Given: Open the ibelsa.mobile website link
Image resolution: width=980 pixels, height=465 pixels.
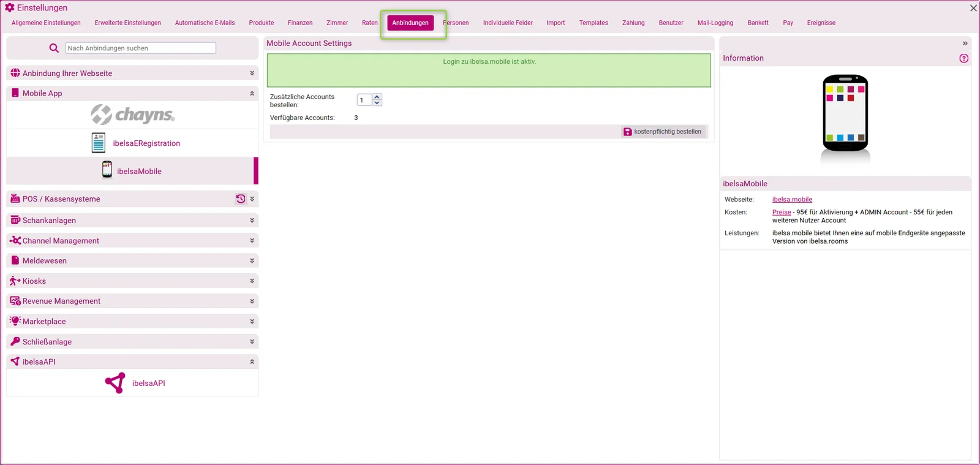Looking at the screenshot, I should (x=792, y=199).
